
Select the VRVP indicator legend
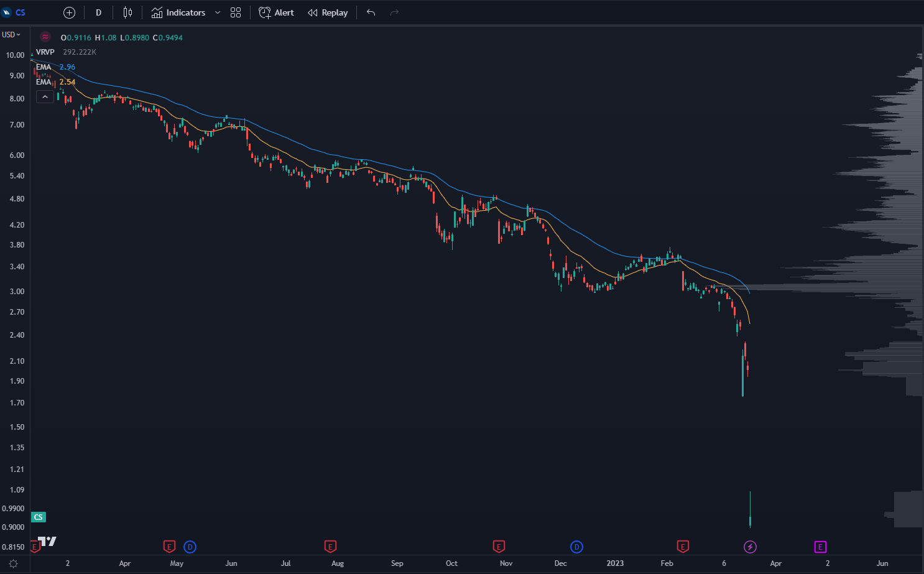pos(45,52)
